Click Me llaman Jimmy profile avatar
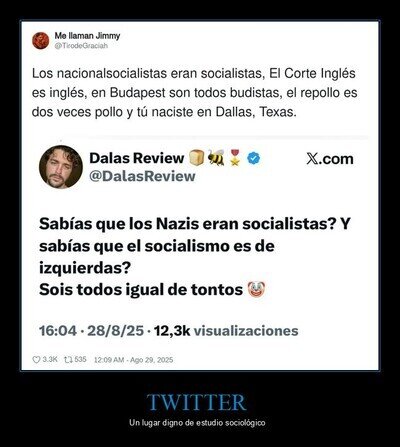 tap(41, 41)
